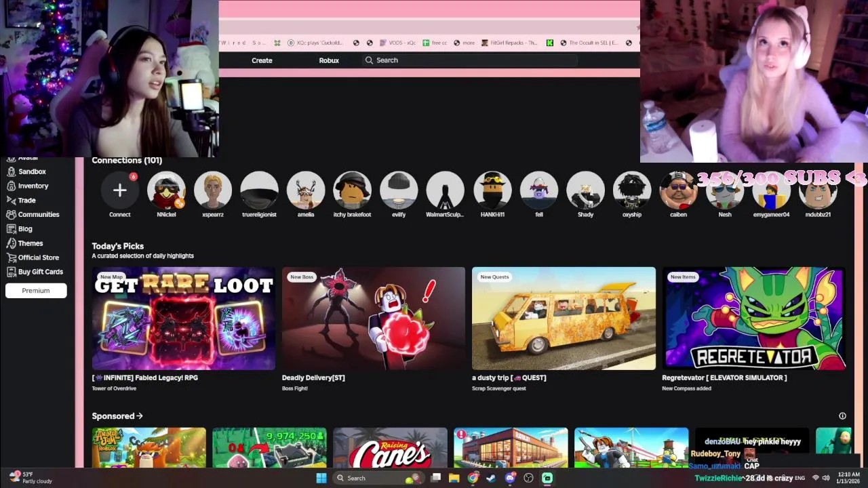This screenshot has height=488, width=868.
Task: Open the caiben connection avatar
Action: pos(678,190)
